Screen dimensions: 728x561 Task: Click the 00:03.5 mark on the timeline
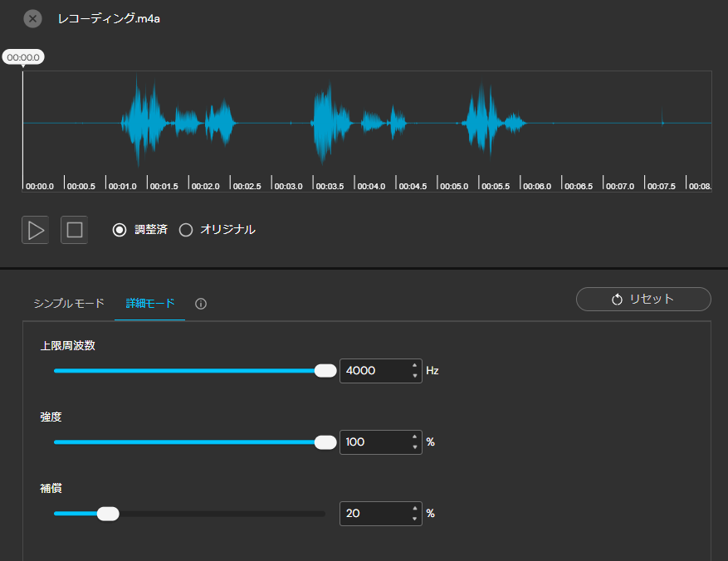click(x=330, y=187)
